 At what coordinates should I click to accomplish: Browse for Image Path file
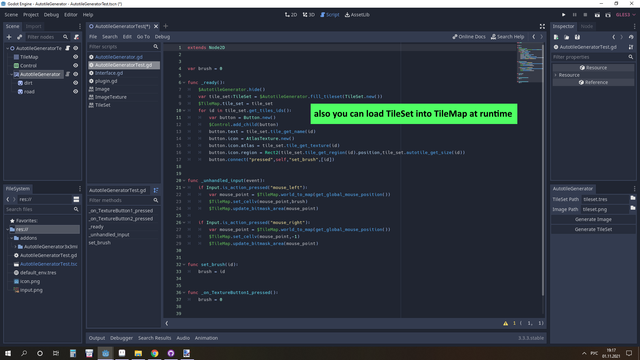point(633,209)
